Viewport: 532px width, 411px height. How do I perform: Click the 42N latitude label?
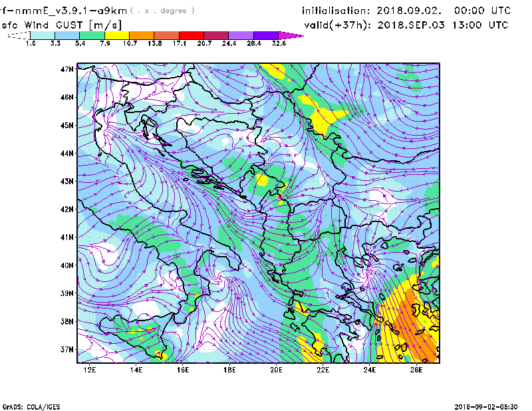(67, 209)
